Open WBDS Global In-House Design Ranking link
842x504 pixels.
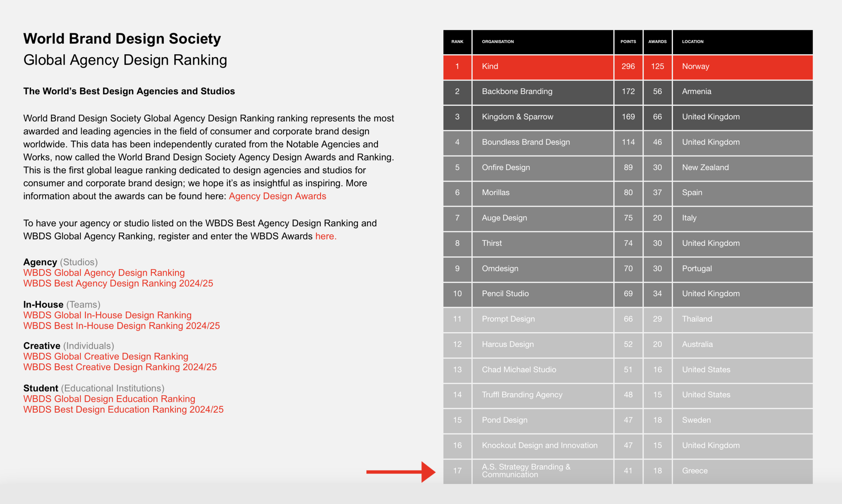(x=108, y=315)
